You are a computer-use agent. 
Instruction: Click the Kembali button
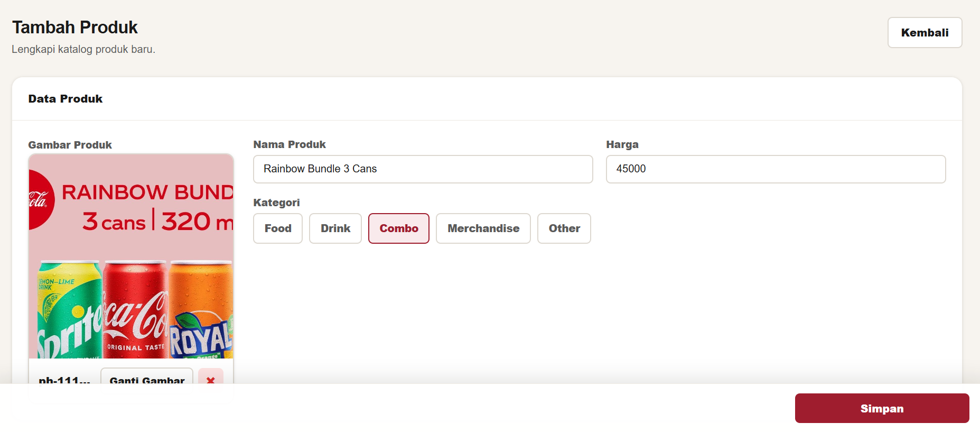925,33
